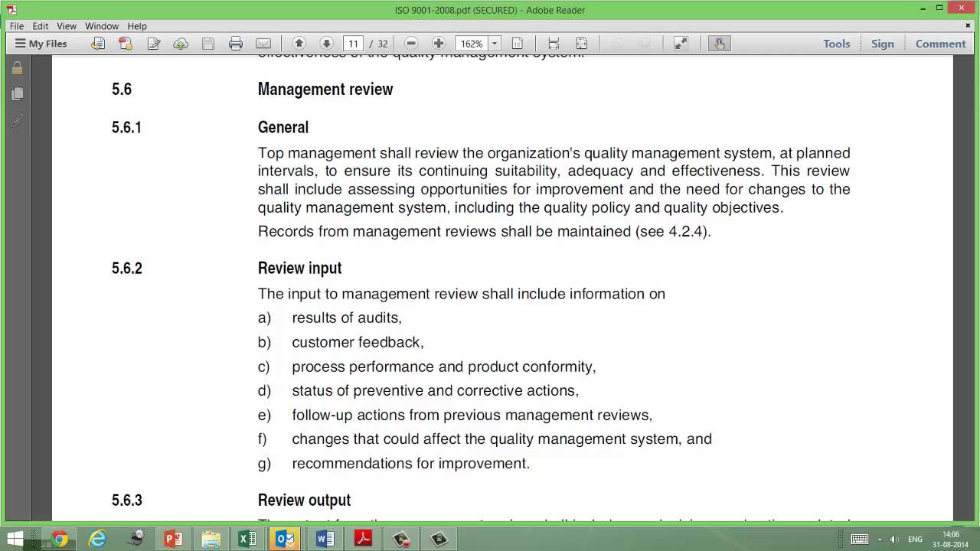Viewport: 980px width, 551px height.
Task: Click the Sign or edit document icon
Action: click(153, 44)
